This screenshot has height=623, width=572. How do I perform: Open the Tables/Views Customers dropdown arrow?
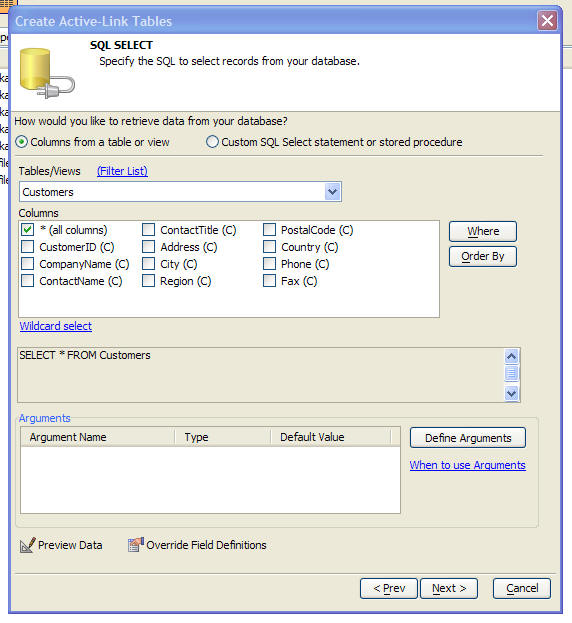point(332,192)
